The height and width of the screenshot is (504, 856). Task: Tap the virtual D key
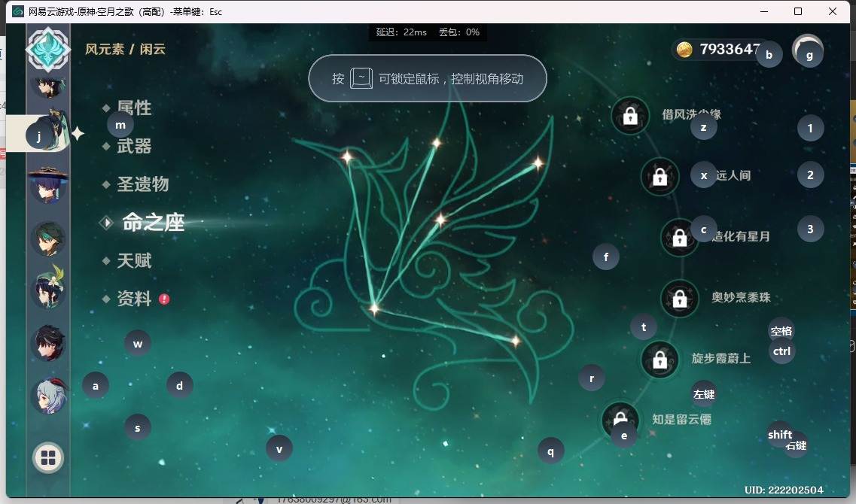(180, 386)
